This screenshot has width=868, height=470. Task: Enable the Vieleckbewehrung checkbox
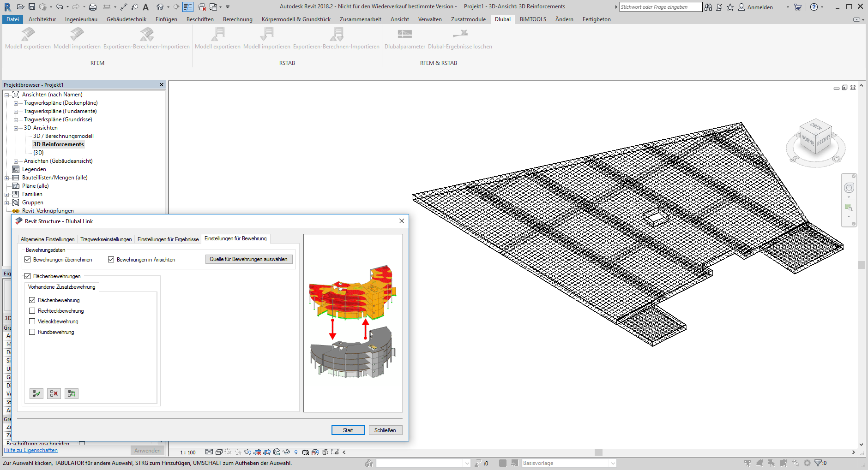point(32,321)
